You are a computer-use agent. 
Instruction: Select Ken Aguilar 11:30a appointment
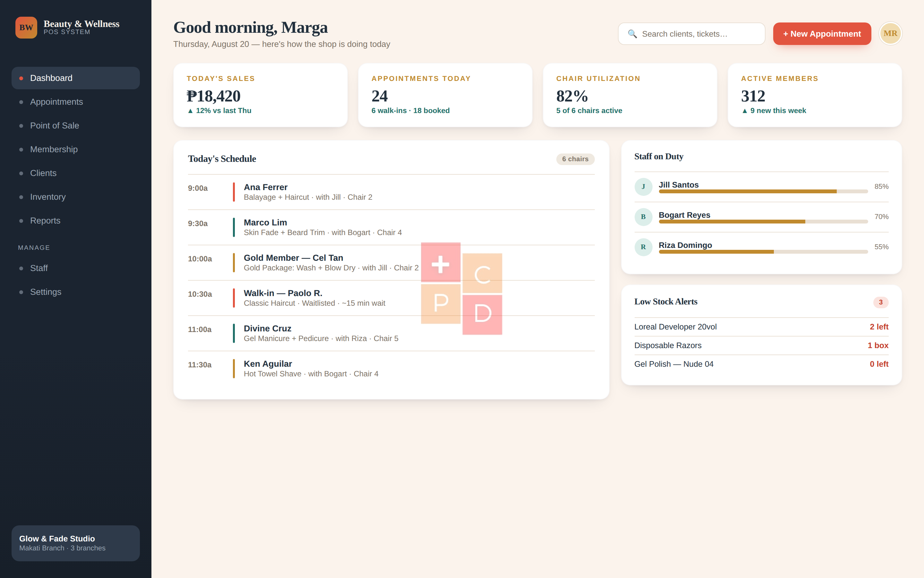[x=391, y=369]
